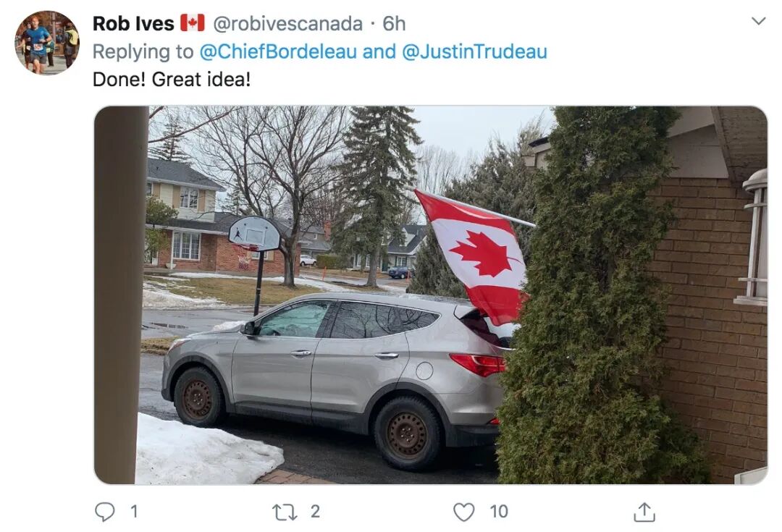Screen dimensions: 782x532
Task: Click the 'Replying to' label
Action: [x=143, y=51]
